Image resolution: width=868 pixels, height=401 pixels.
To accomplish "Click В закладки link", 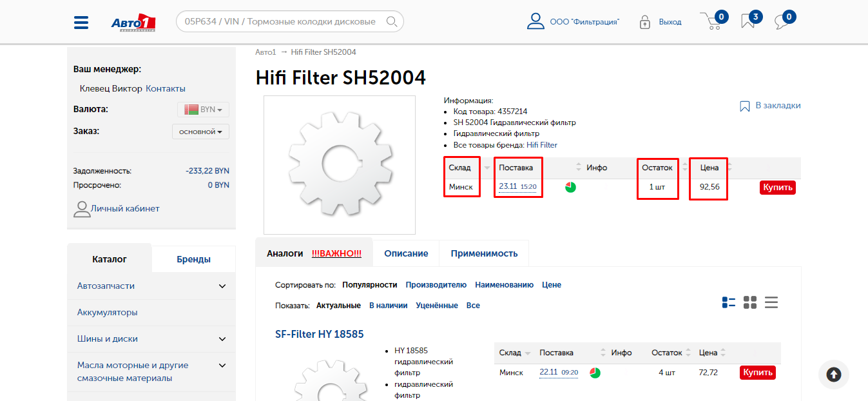I will (x=778, y=106).
